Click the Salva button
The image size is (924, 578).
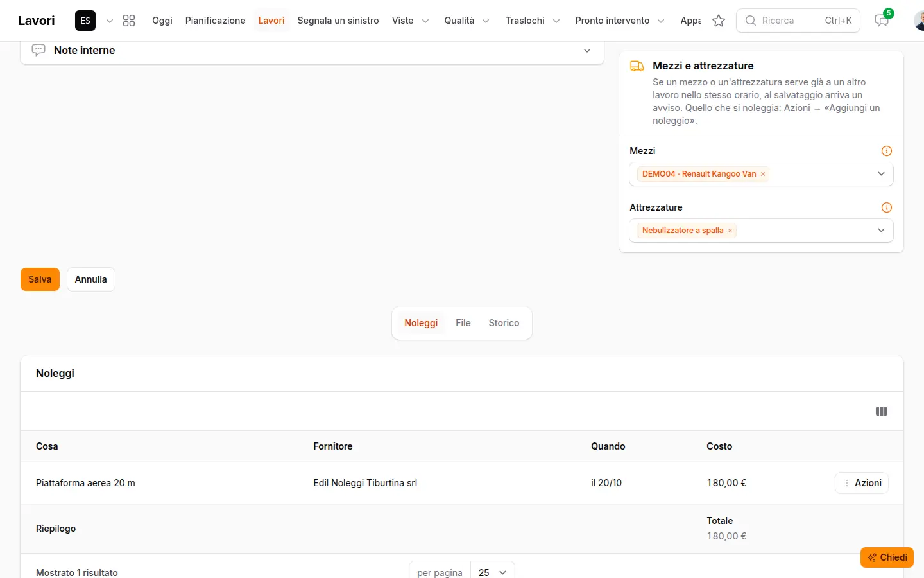[x=40, y=279]
